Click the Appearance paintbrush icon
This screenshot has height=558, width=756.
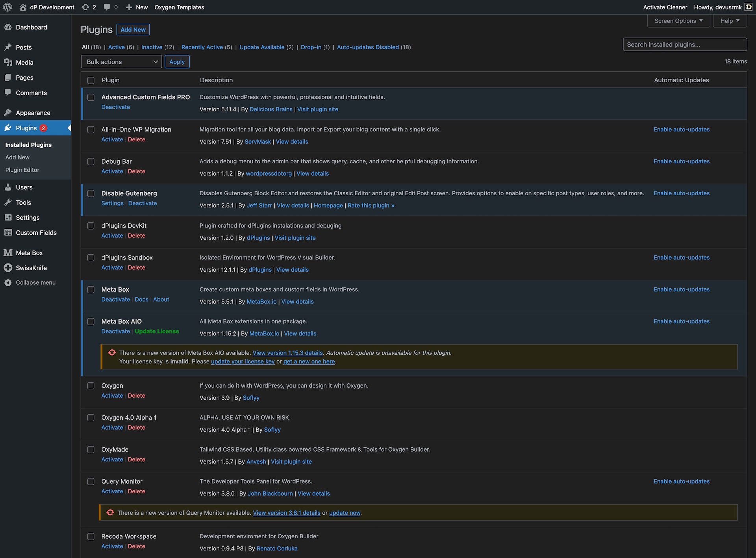8,113
